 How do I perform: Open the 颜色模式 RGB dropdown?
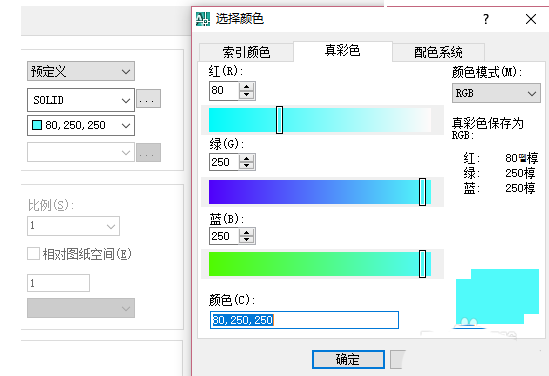click(496, 93)
